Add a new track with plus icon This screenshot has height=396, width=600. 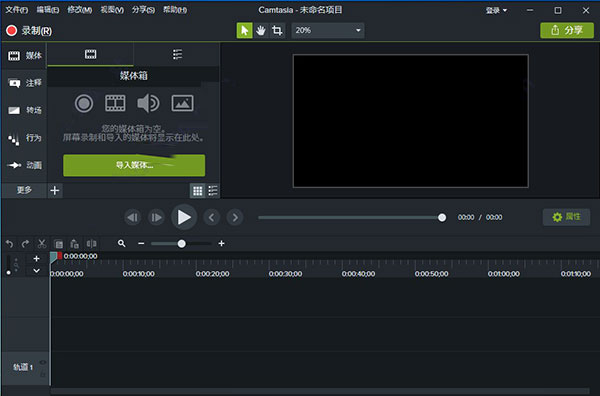[36, 259]
